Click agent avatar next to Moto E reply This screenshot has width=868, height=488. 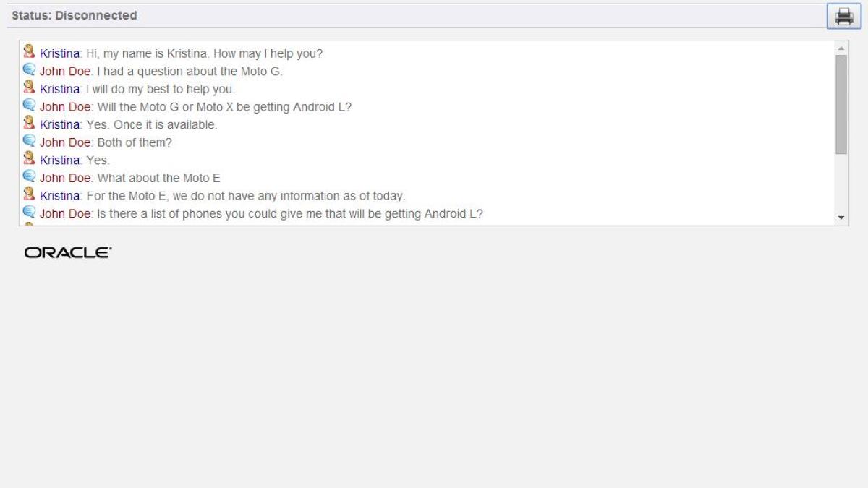point(29,194)
